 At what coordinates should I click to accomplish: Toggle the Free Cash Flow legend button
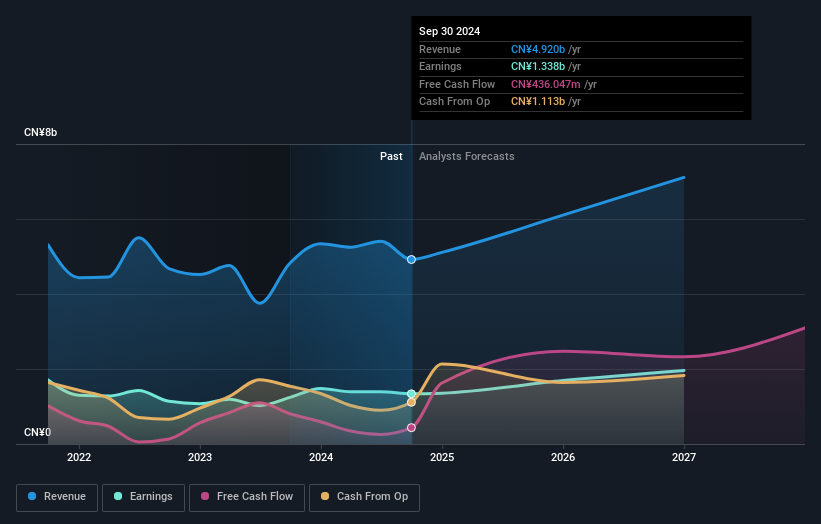247,497
